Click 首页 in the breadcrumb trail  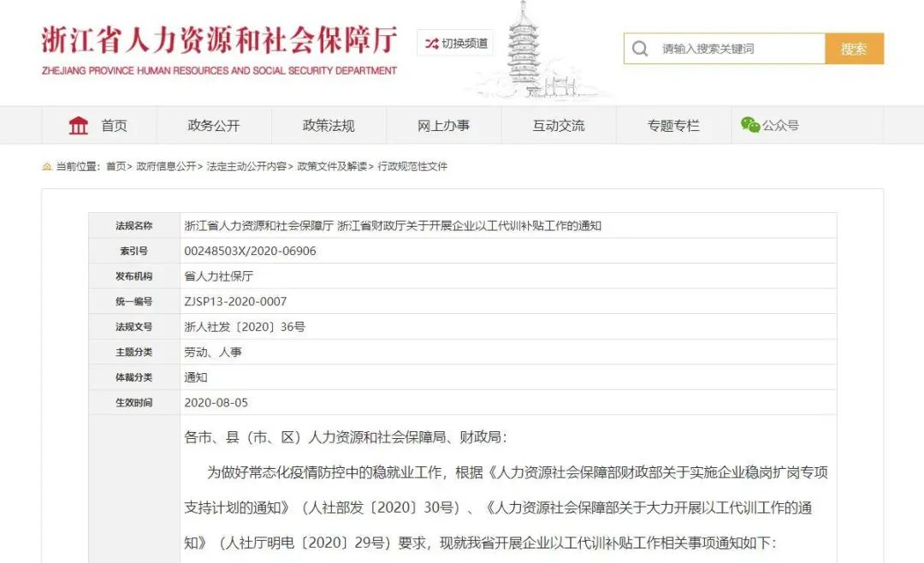click(115, 167)
